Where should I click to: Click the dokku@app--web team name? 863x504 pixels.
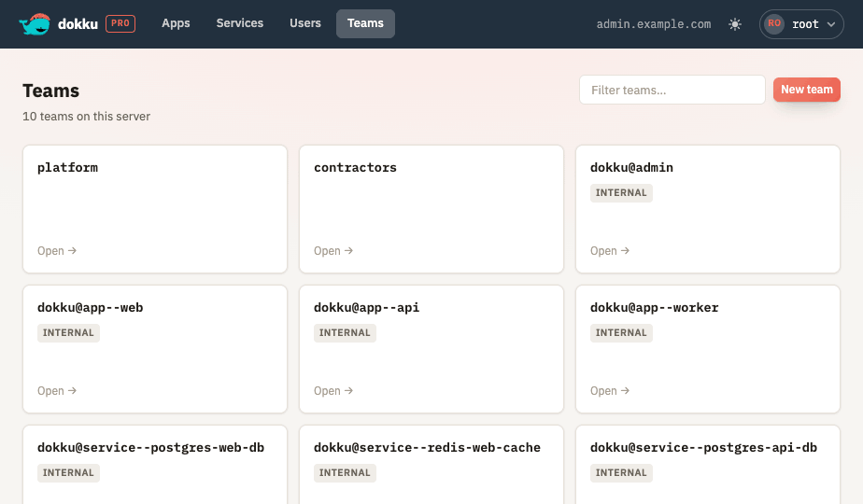pyautogui.click(x=91, y=308)
